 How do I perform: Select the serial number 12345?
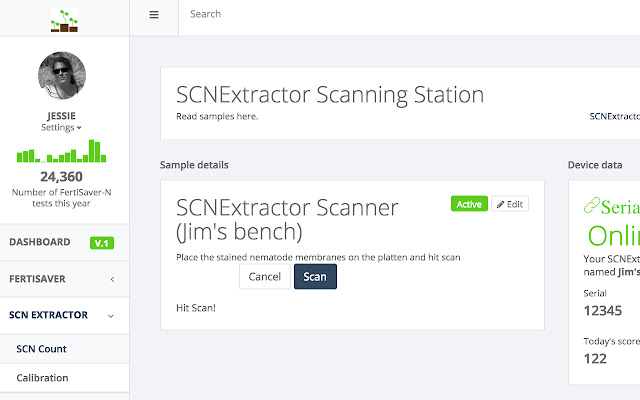602,311
